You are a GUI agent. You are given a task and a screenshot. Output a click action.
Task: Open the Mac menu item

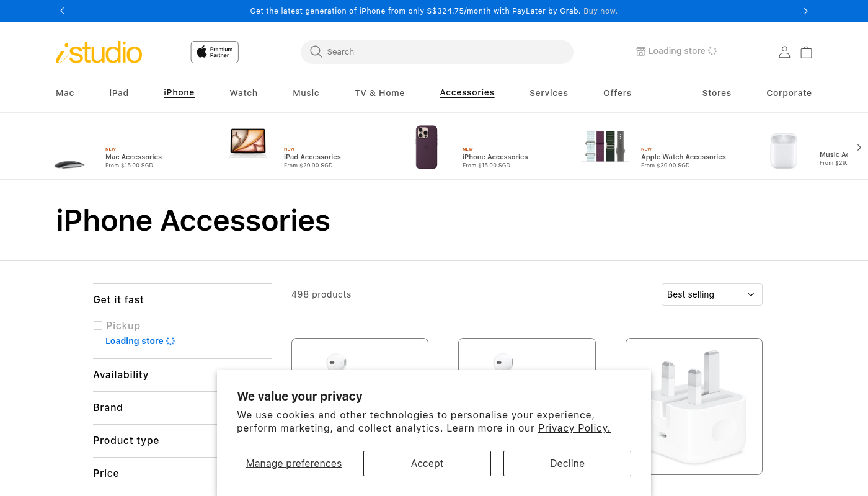(x=65, y=93)
